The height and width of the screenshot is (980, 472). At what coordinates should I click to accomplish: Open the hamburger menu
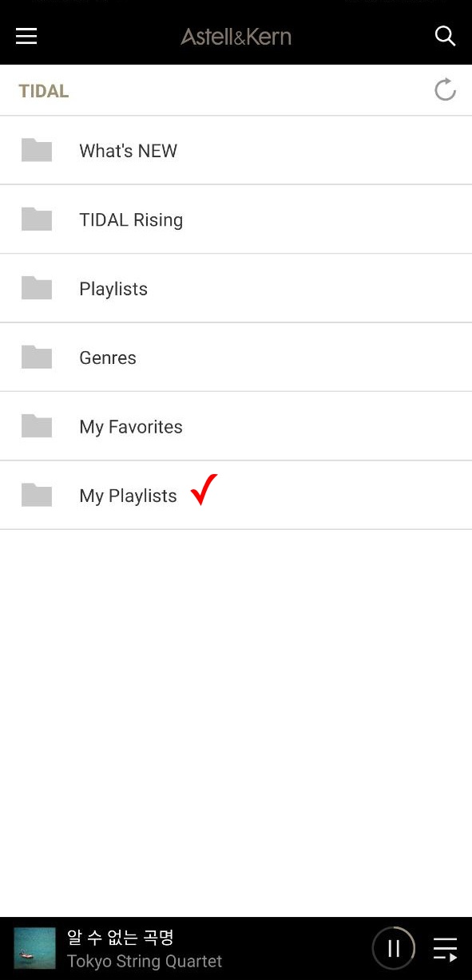point(26,36)
